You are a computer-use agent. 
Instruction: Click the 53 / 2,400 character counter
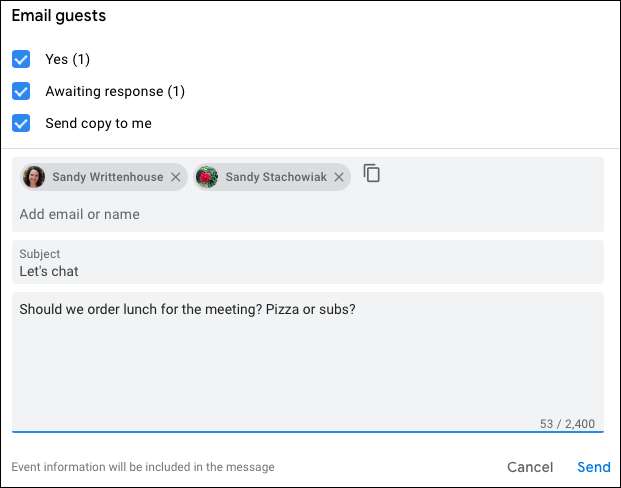point(567,424)
